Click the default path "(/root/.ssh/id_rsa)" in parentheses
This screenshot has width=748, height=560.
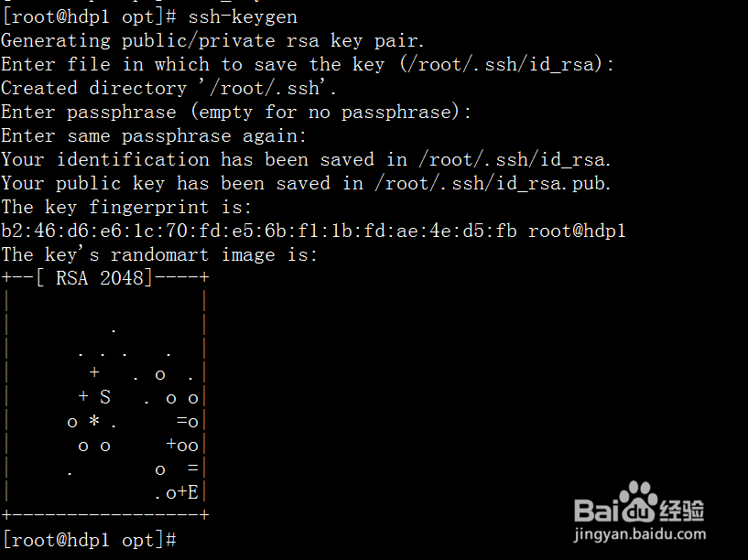click(506, 65)
